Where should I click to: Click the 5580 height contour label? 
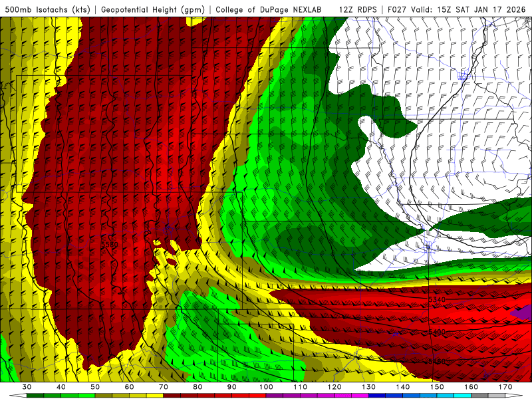110,245
